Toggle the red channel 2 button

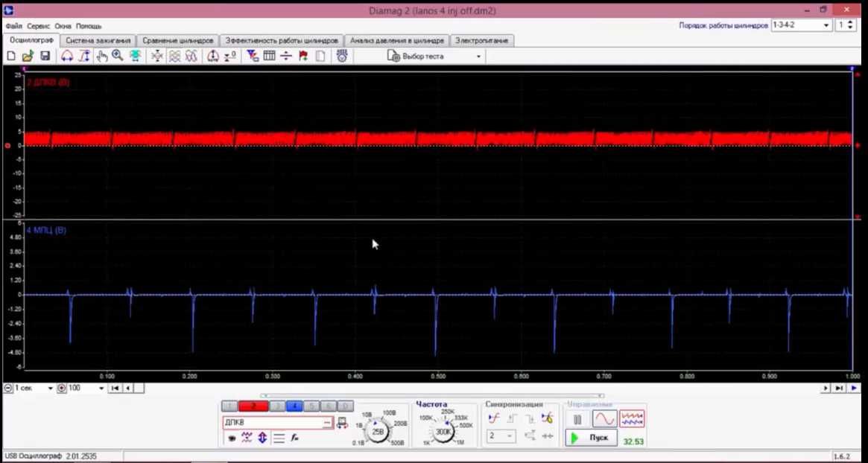[253, 406]
